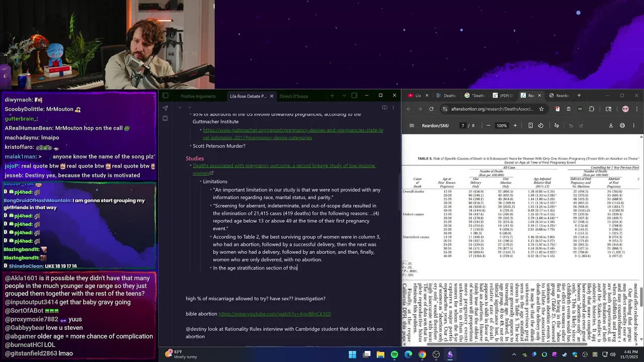Switch to Lila YouTube browser tab
Image resolution: width=644 pixels, height=362 pixels.
pyautogui.click(x=415, y=96)
